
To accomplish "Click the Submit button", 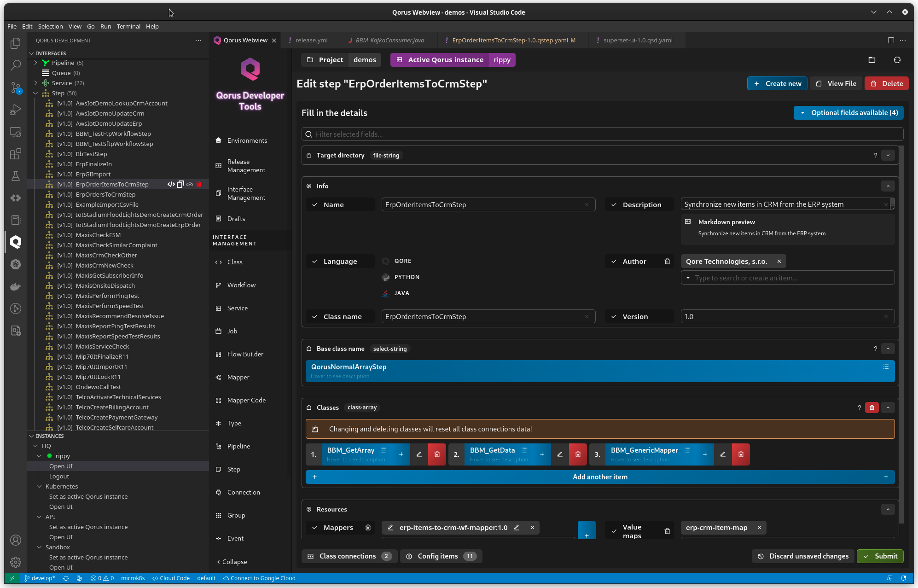I will 880,556.
